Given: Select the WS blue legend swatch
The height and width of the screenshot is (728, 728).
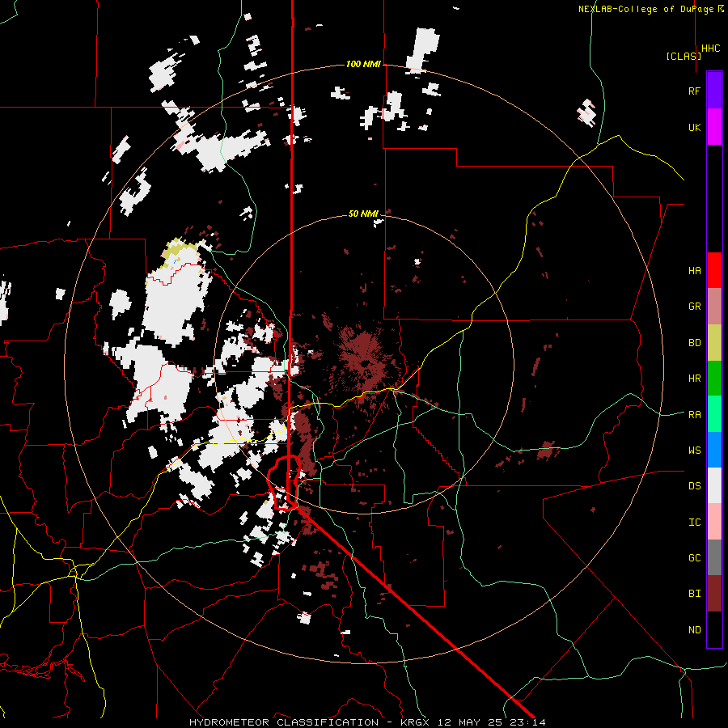Looking at the screenshot, I should (x=714, y=450).
